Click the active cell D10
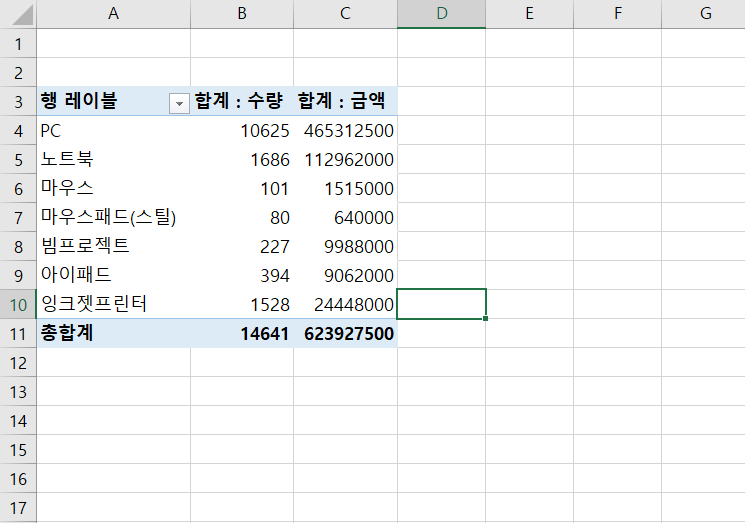 pyautogui.click(x=441, y=304)
